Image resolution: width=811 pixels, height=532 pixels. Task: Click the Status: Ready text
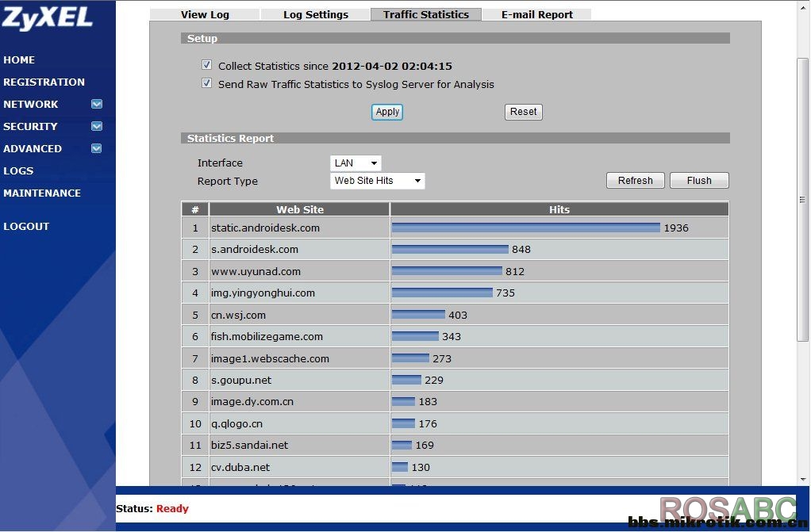(x=152, y=508)
